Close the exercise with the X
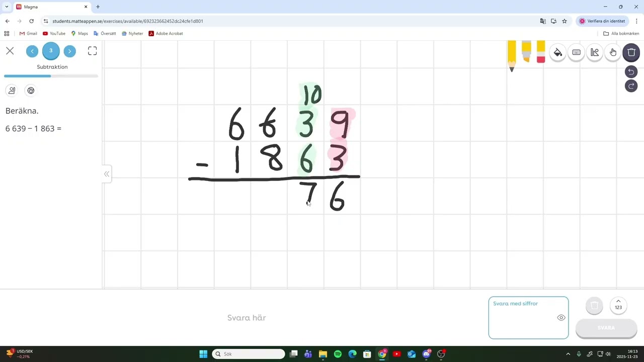The image size is (644, 362). coord(10,51)
